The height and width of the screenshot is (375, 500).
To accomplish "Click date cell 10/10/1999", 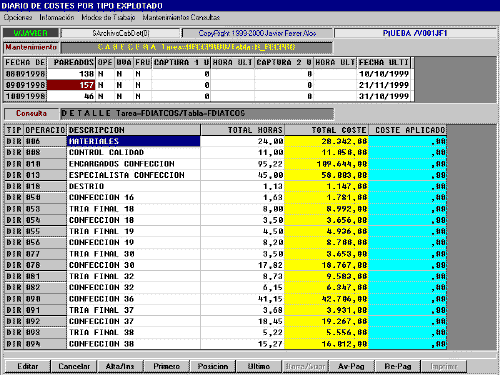I will pos(384,74).
